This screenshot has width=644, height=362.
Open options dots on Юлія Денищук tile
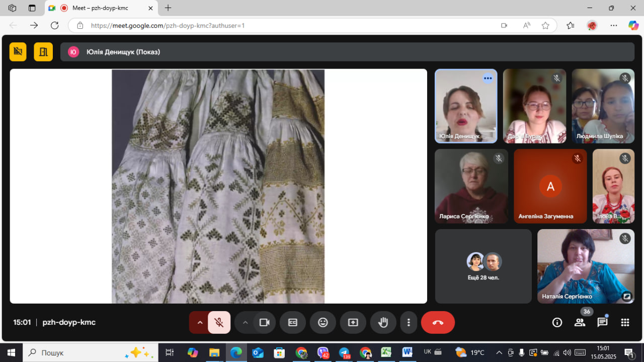click(x=488, y=78)
